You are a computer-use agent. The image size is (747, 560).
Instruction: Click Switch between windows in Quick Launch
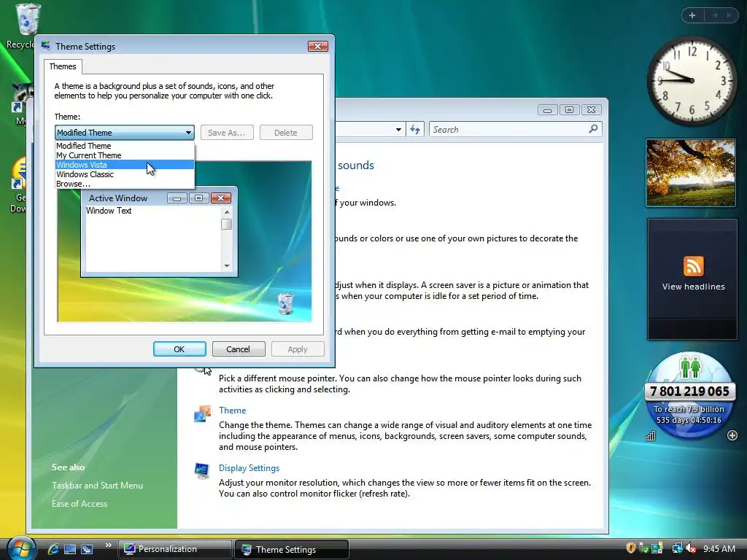tap(87, 549)
